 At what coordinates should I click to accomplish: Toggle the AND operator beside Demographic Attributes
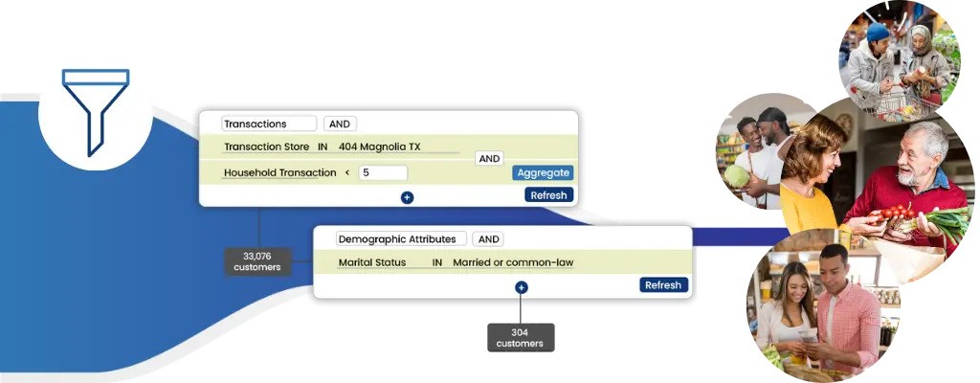(x=488, y=239)
